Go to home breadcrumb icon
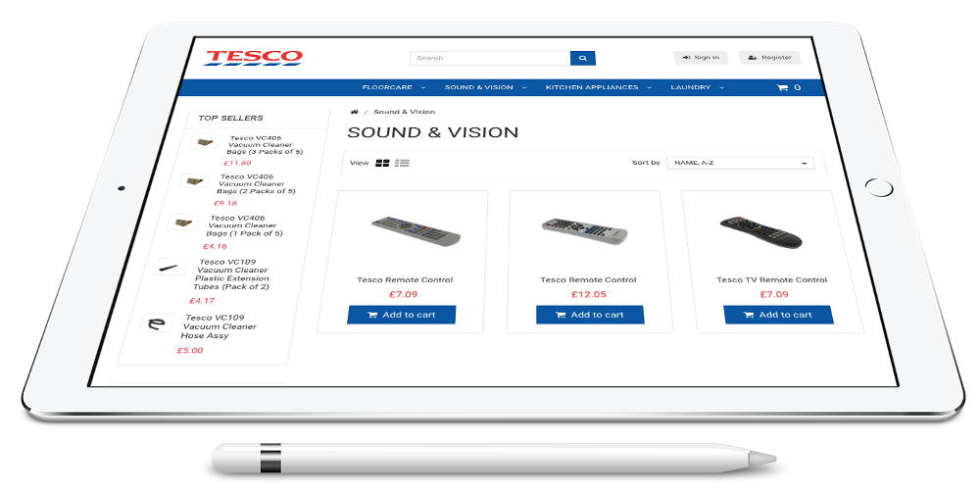 [x=355, y=112]
